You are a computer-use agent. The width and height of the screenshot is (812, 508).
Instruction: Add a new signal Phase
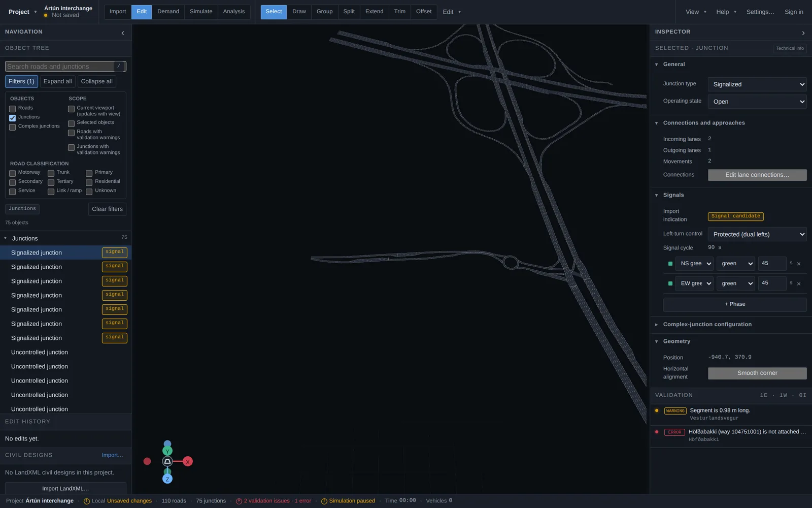point(735,304)
